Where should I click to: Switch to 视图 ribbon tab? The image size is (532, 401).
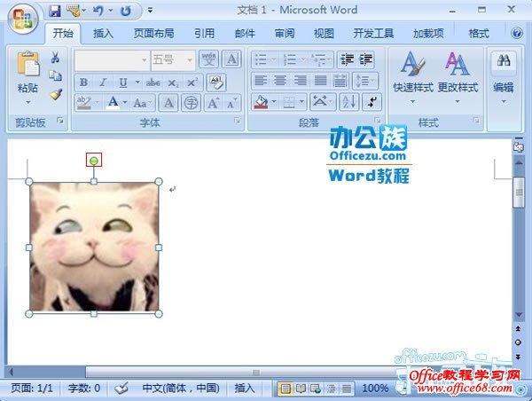point(324,34)
